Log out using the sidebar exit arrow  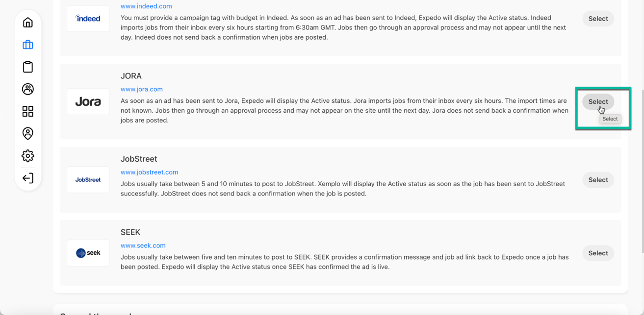[x=27, y=178]
